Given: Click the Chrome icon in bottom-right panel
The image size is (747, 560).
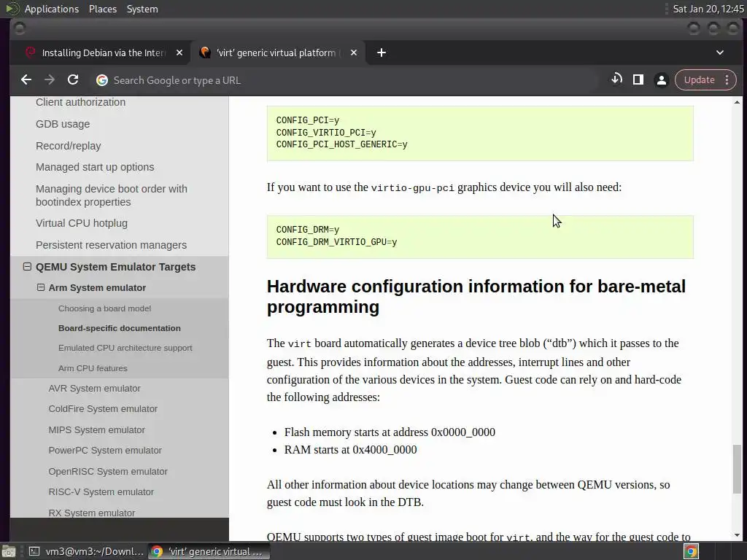Looking at the screenshot, I should pos(692,551).
